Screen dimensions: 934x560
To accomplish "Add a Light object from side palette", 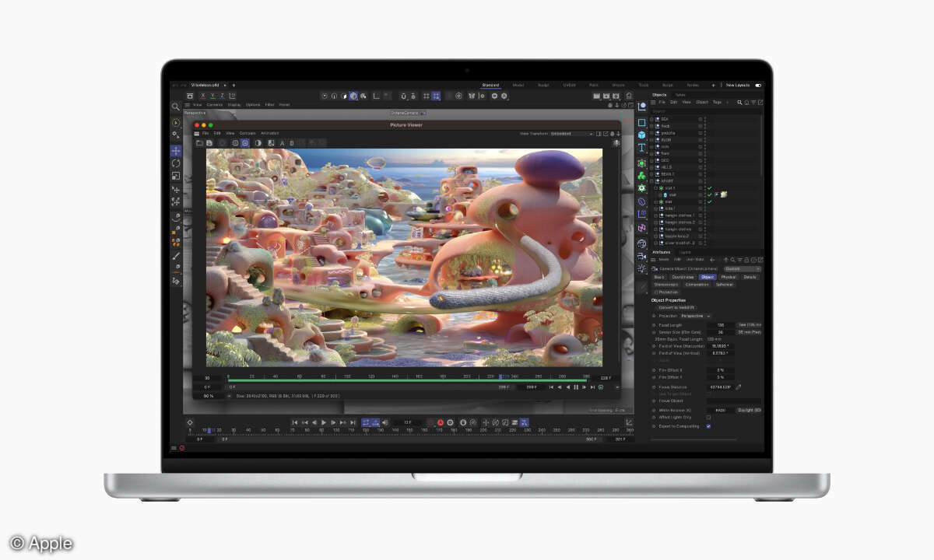I will coord(641,268).
